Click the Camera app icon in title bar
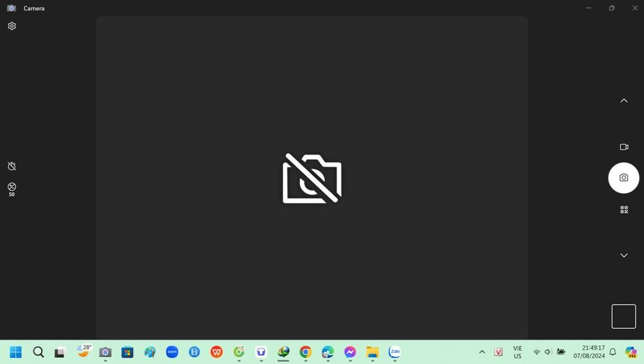The width and height of the screenshot is (644, 364). tap(11, 8)
